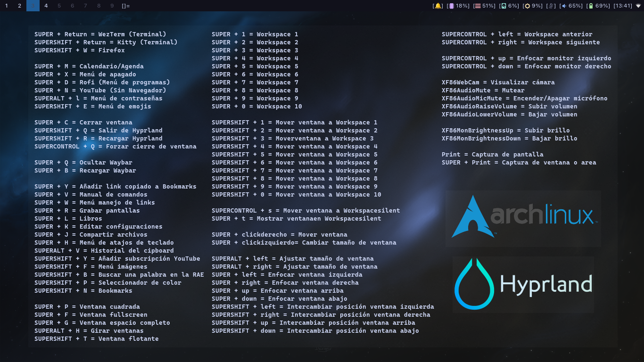
Task: Click "XF86MonBrightnessDown = Bajar brillo"
Action: 510,139
